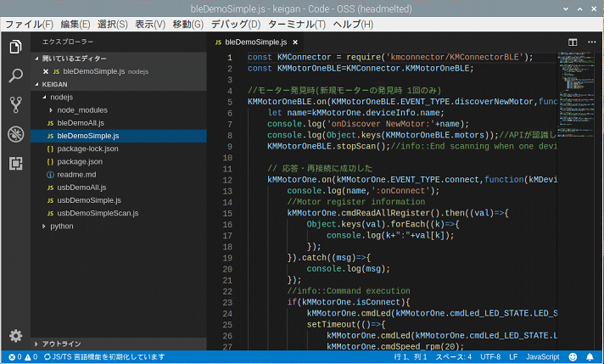604x364 pixels.
Task: Open usbDemoSimpleScan.js file
Action: point(119,213)
